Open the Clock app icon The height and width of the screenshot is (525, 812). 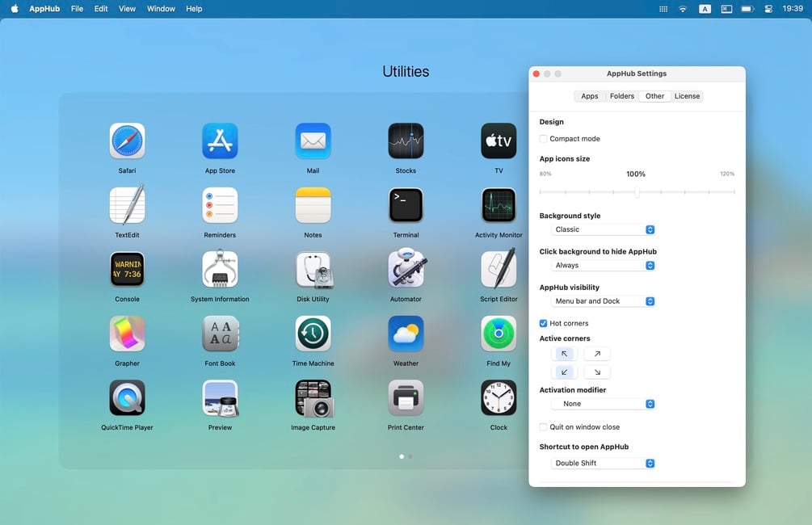coord(499,397)
